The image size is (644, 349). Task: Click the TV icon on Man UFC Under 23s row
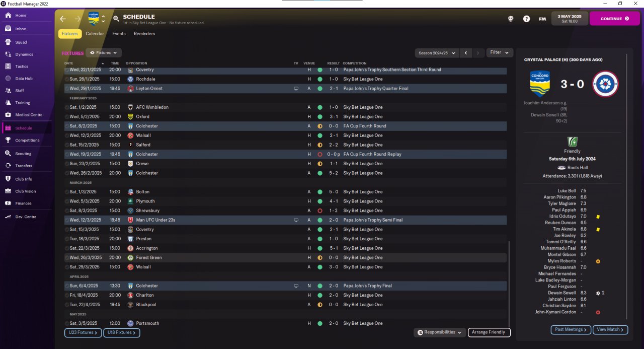(296, 220)
